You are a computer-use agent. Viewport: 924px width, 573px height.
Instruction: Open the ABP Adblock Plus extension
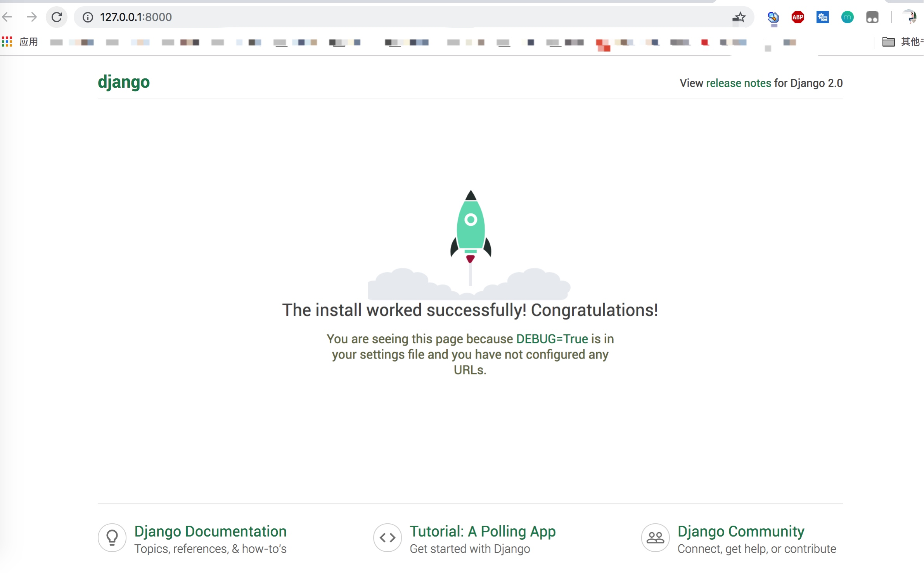(798, 17)
